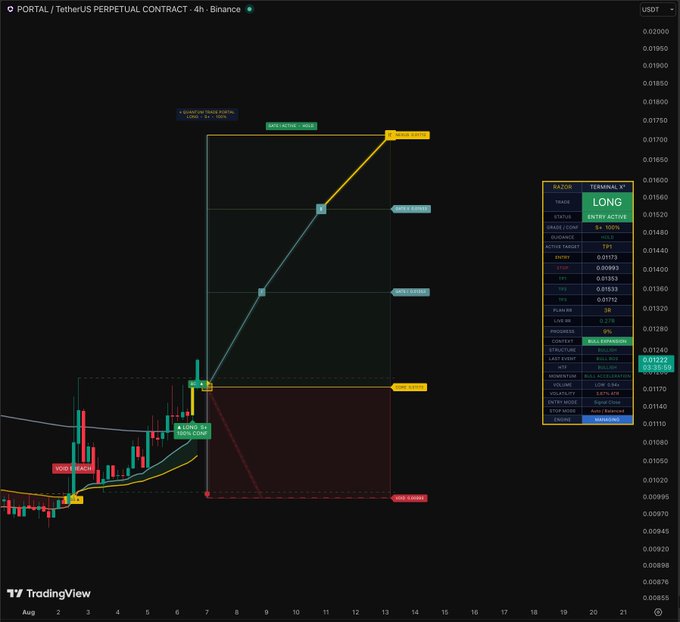Select the VOID 0.00993 stop label
Screen dimensions: 680x622
[409, 498]
